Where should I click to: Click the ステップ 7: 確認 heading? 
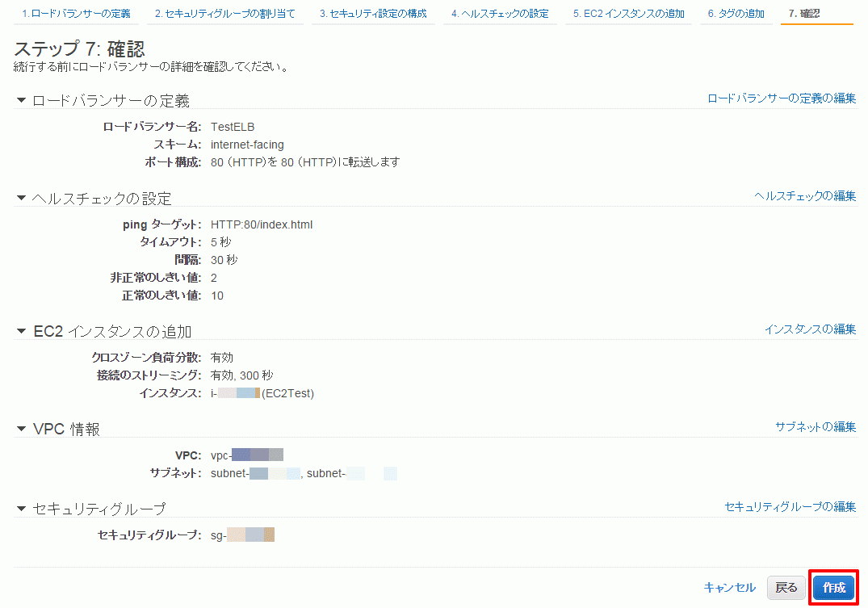79,48
